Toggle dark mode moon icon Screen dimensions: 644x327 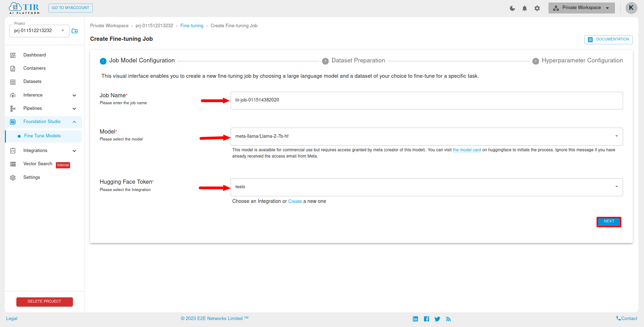(x=512, y=8)
